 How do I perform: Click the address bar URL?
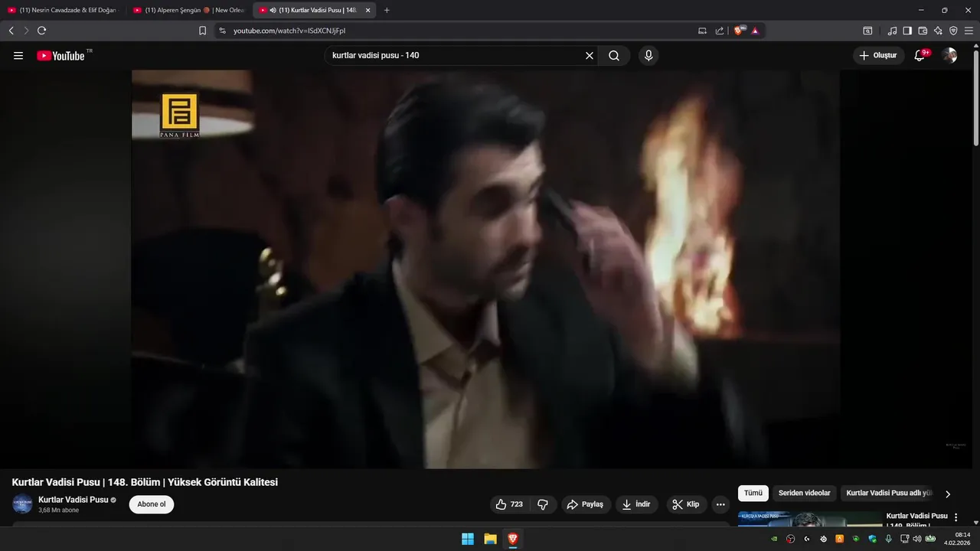[x=289, y=31]
